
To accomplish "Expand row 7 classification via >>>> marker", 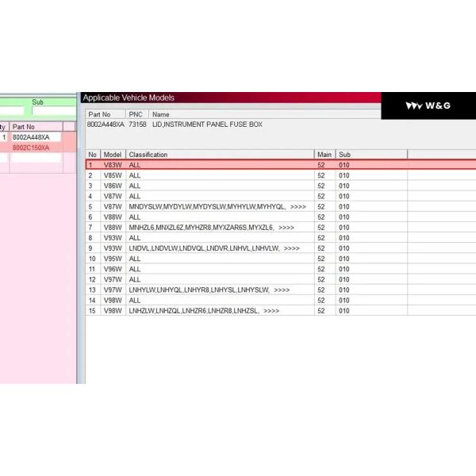I will 286,228.
